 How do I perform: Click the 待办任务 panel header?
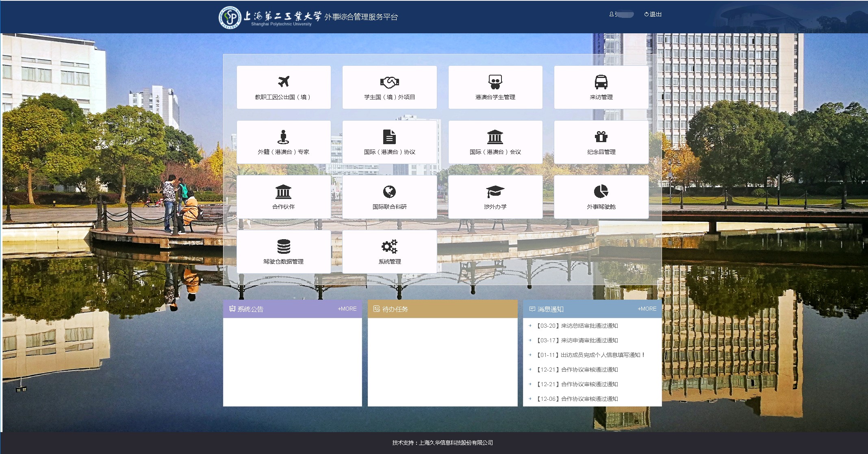click(x=395, y=309)
